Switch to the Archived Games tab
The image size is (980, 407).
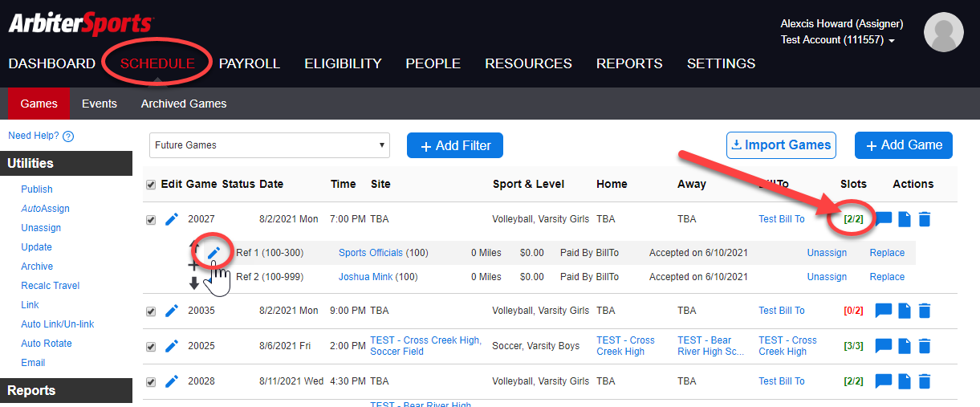[183, 104]
